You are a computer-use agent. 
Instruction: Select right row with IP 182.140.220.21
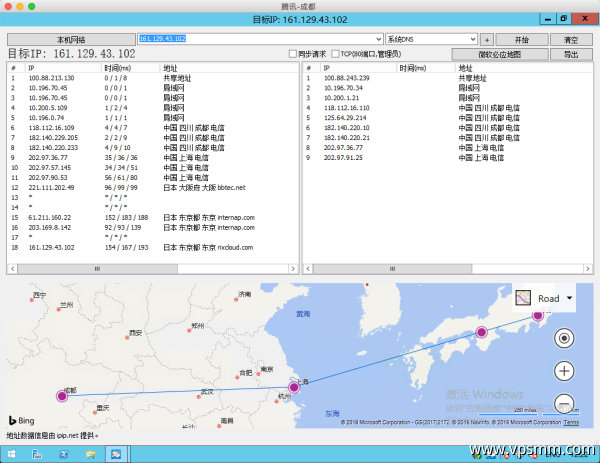[x=448, y=138]
